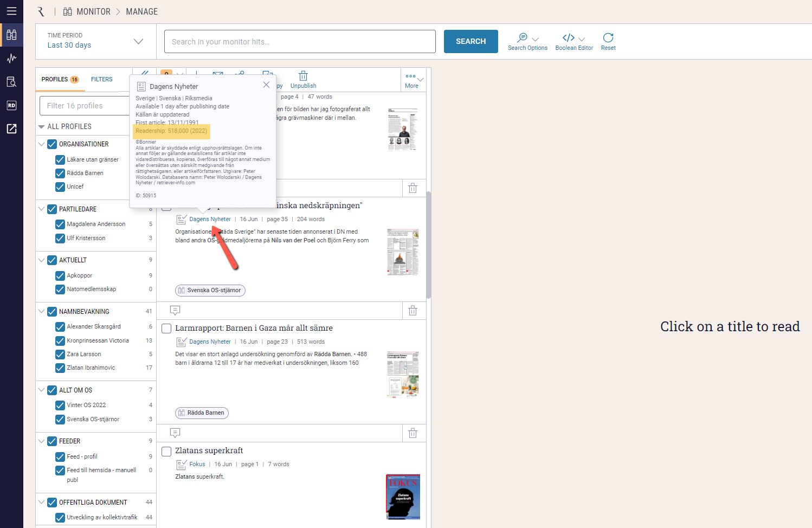This screenshot has height=528, width=812.
Task: Open the Fokus magazine cover thumbnail
Action: click(403, 497)
